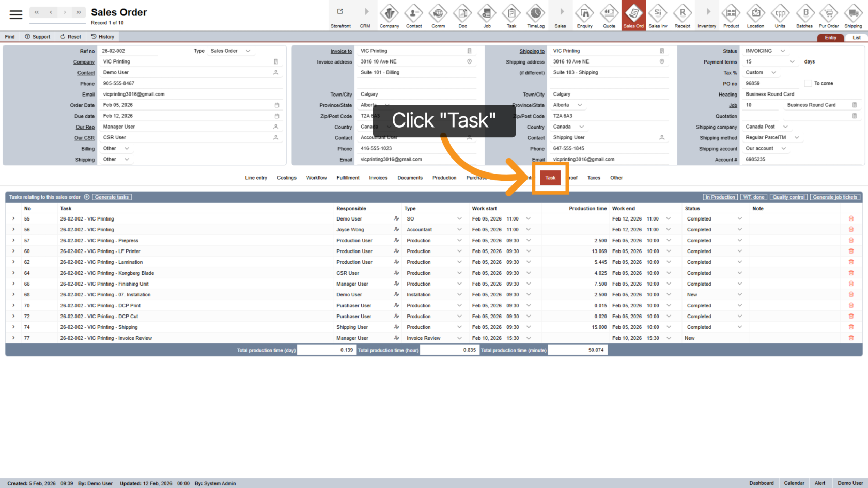Toggle the PO 'To come' checkbox
Viewport: 868px width, 488px height.
pyautogui.click(x=808, y=83)
